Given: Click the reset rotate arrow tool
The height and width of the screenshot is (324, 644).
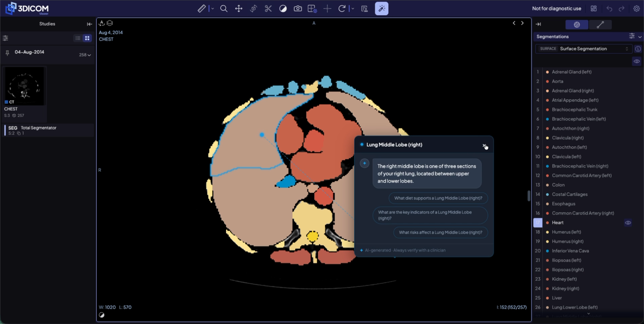Looking at the screenshot, I should [x=342, y=9].
